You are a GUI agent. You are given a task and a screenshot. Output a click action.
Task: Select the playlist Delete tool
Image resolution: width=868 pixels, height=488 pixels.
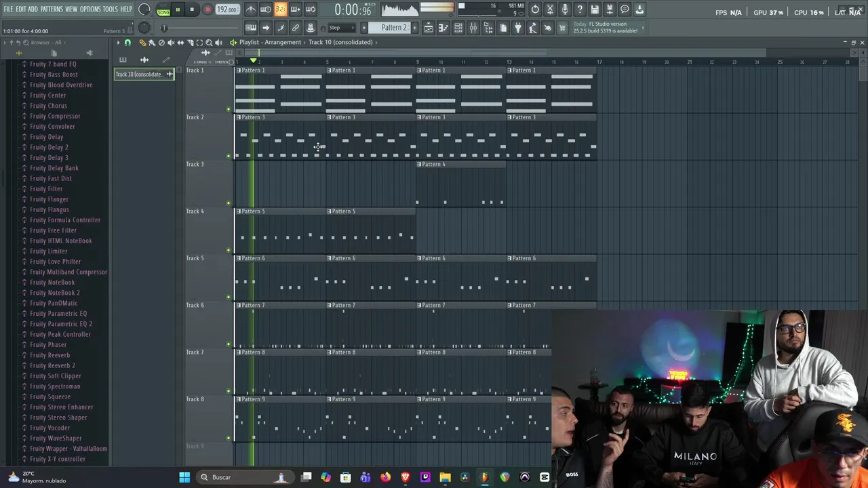click(x=161, y=43)
